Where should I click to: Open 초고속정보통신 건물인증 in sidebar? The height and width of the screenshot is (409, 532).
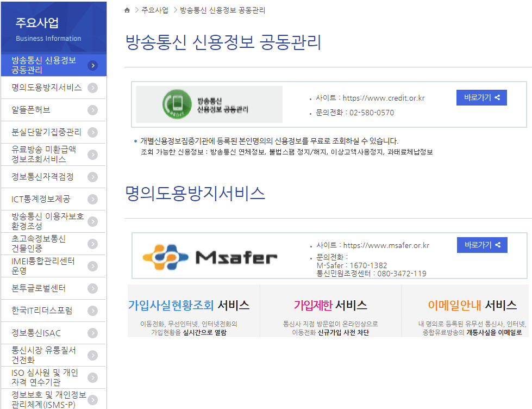pyautogui.click(x=54, y=244)
